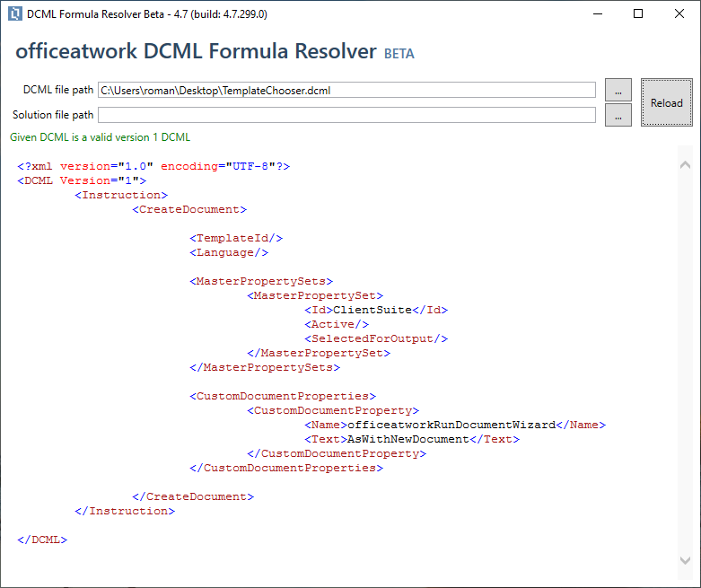Click the opening Instruction tag
This screenshot has width=701, height=588.
[121, 195]
